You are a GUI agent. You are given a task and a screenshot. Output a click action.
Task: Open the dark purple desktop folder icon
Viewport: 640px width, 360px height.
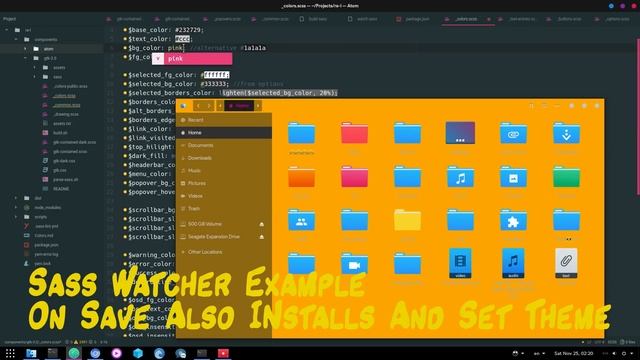(460, 133)
